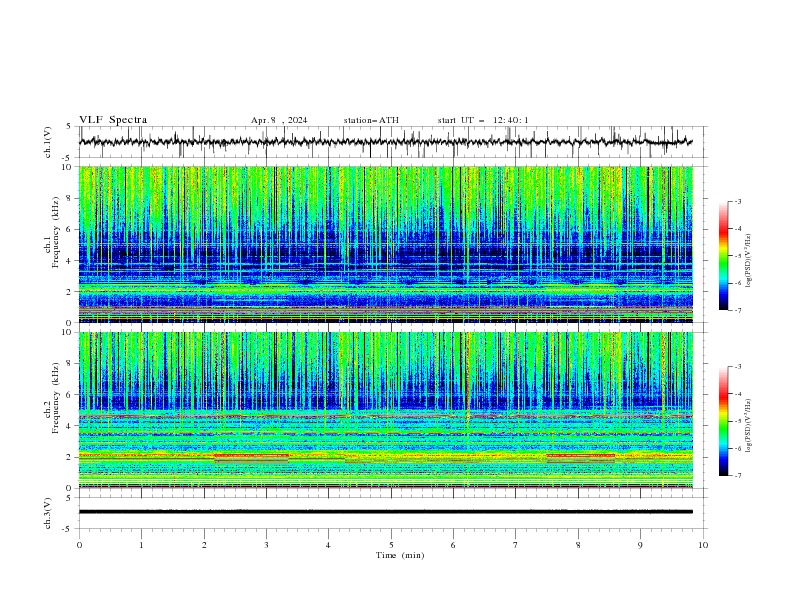792x612 pixels.
Task: Click time axis tick label "5"
Action: 391,545
